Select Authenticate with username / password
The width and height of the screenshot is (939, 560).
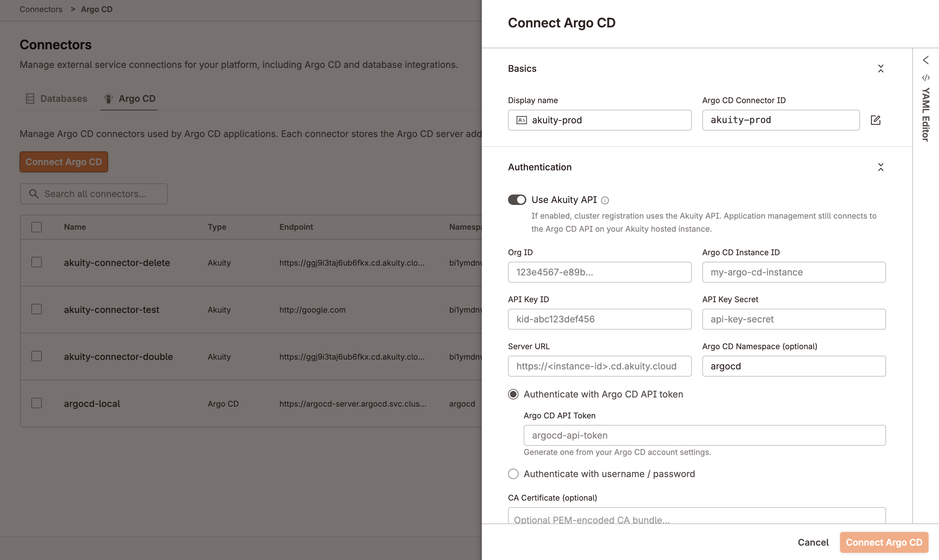[513, 474]
